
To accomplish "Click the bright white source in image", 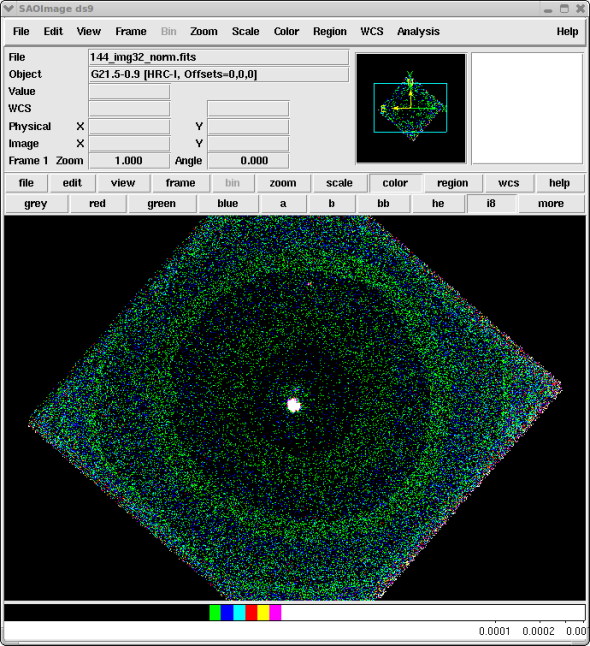I will click(294, 405).
